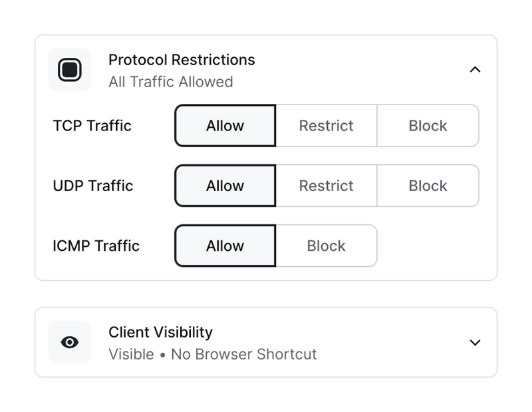Select Allow for ICMP Traffic
Viewport: 532px width, 412px height.
click(225, 246)
